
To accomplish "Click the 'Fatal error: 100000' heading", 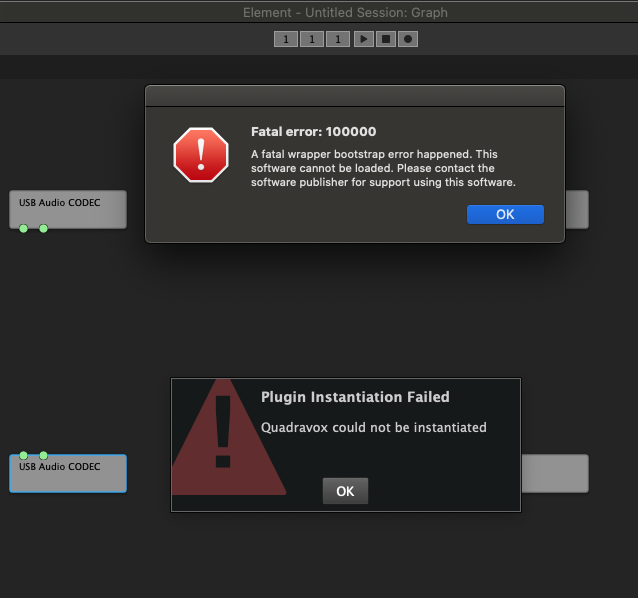I will 314,132.
